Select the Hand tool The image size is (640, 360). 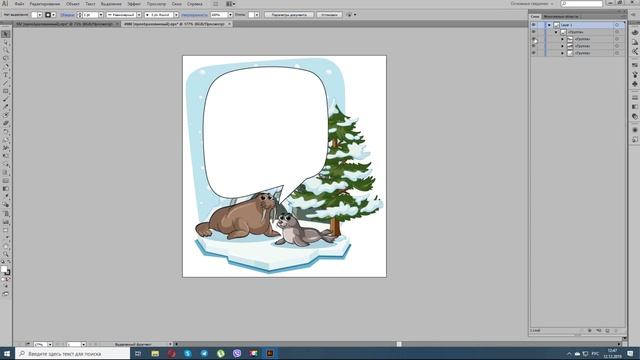(x=5, y=247)
